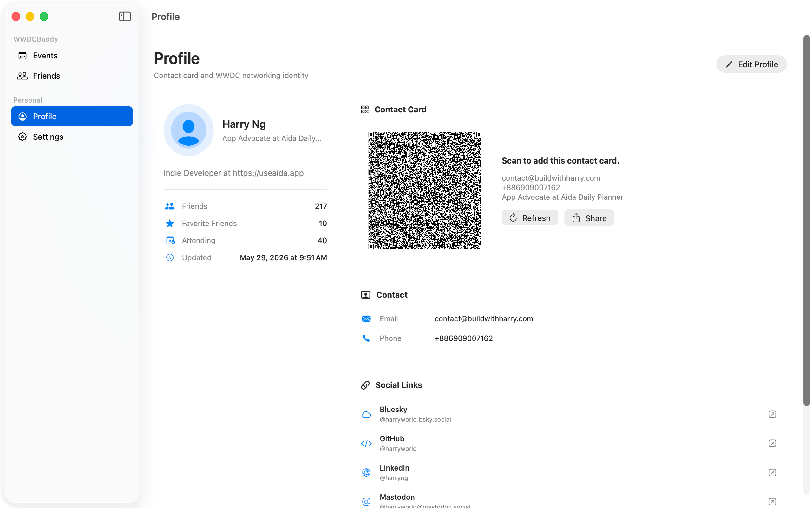
Task: Click the Attending value 40
Action: tap(322, 241)
